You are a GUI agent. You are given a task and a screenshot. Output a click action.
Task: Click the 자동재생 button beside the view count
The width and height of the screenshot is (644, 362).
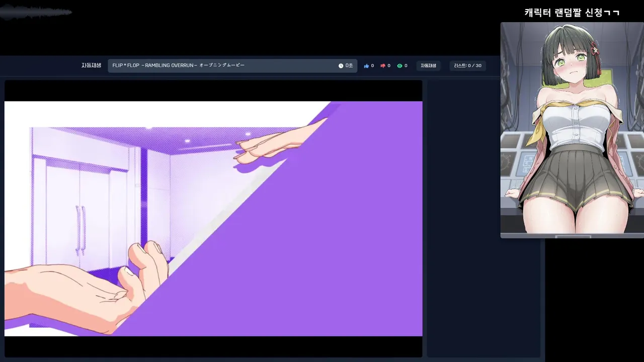pos(428,66)
